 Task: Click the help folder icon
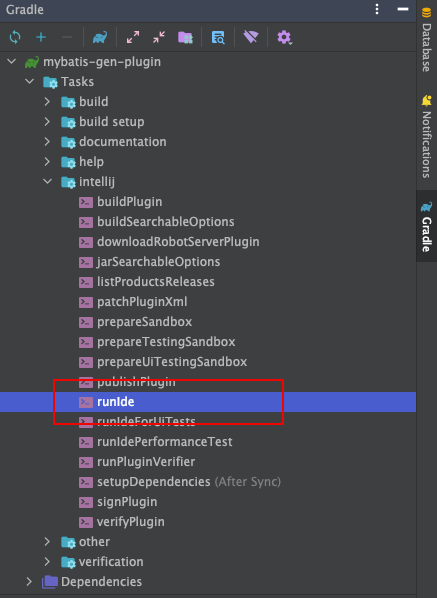point(69,162)
